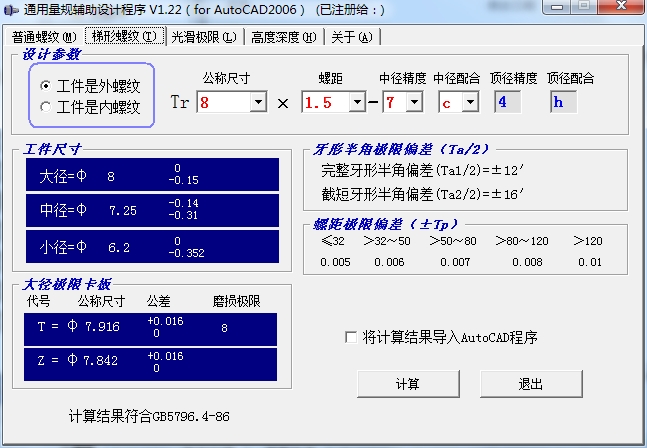Viewport: 647px width, 448px height.
Task: Click 完整牙形半角偏差 (Ta1/2)=±12′ text
Action: 422,170
